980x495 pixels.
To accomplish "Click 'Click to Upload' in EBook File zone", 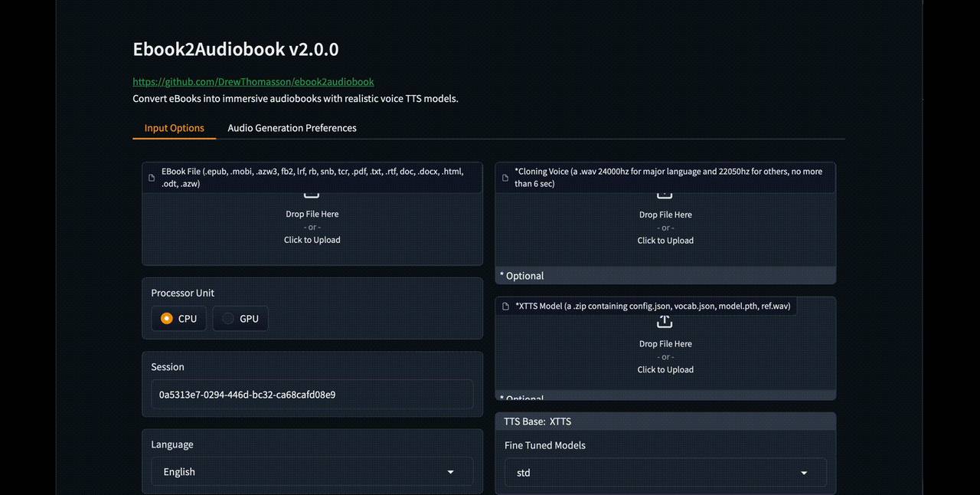I will (312, 240).
